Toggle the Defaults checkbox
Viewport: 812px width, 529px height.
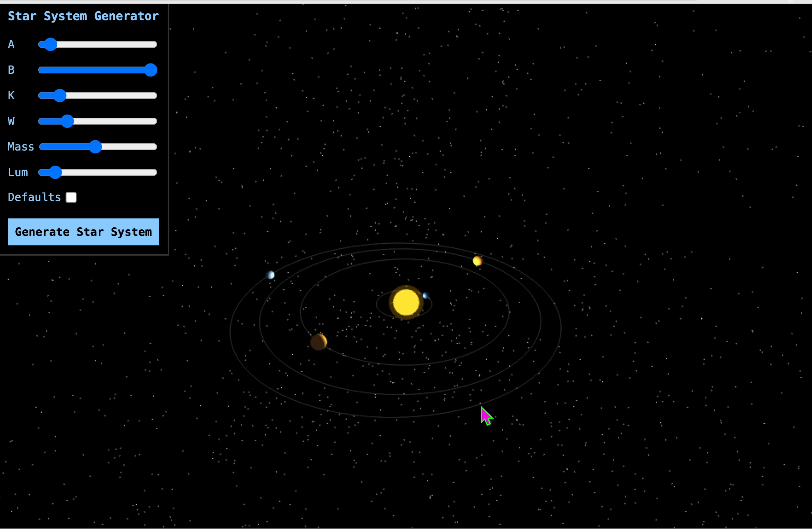tap(71, 197)
